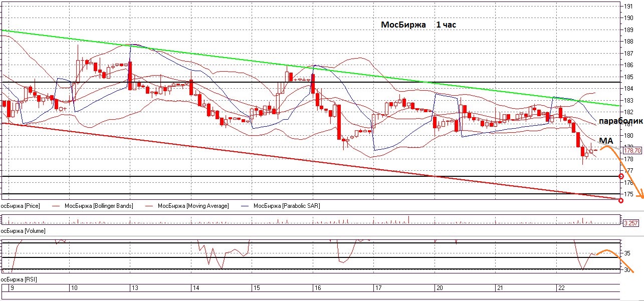Click the 183 price axis label
644x301 pixels.
[x=629, y=100]
